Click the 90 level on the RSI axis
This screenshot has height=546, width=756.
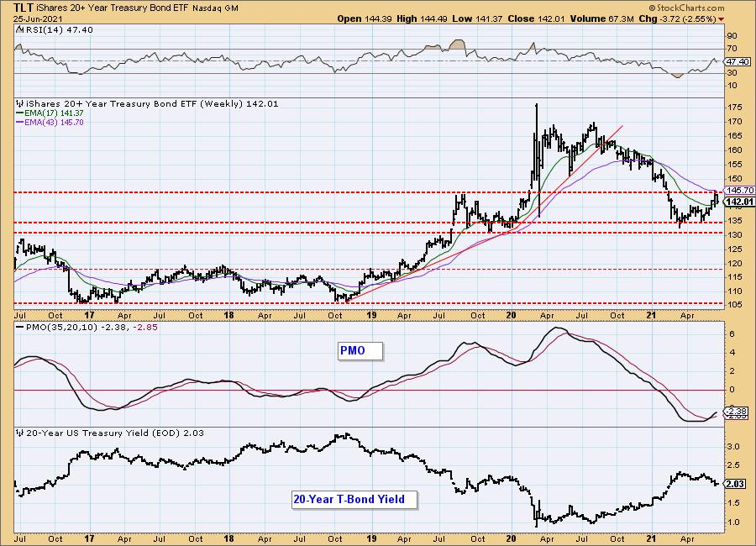(x=732, y=35)
